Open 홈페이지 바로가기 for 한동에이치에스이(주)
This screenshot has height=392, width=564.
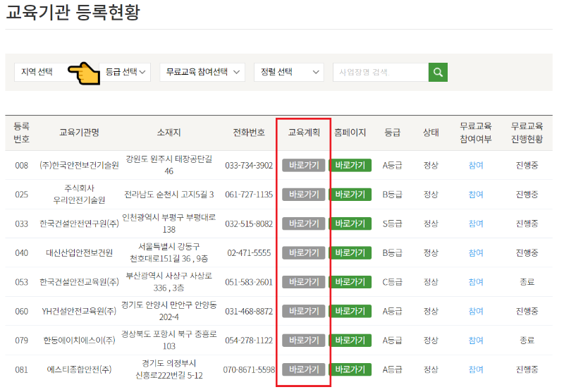(350, 341)
